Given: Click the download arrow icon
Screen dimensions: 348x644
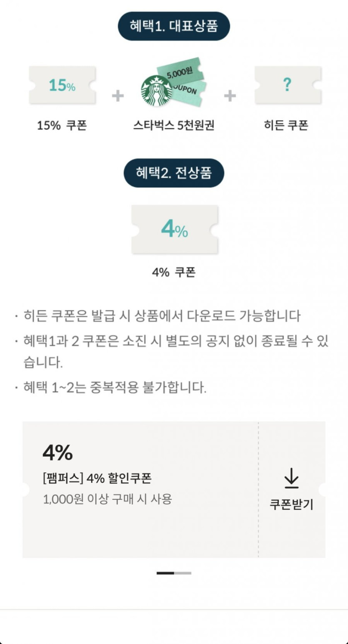Looking at the screenshot, I should (x=291, y=478).
